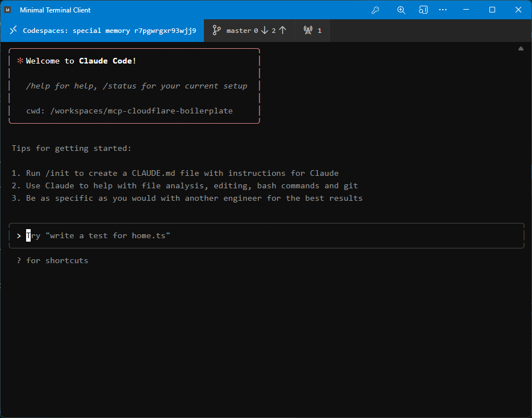
Task: Click the window title text
Action: (55, 10)
